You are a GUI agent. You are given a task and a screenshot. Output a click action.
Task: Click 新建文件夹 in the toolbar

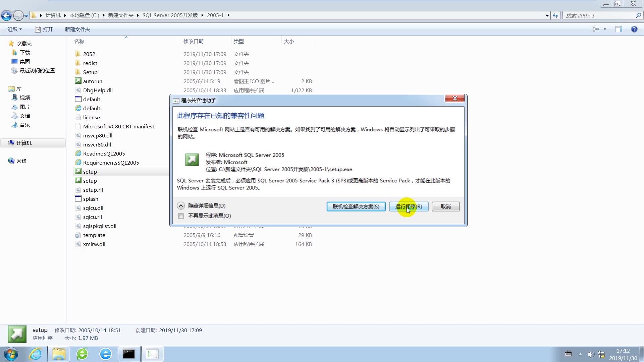pyautogui.click(x=77, y=29)
